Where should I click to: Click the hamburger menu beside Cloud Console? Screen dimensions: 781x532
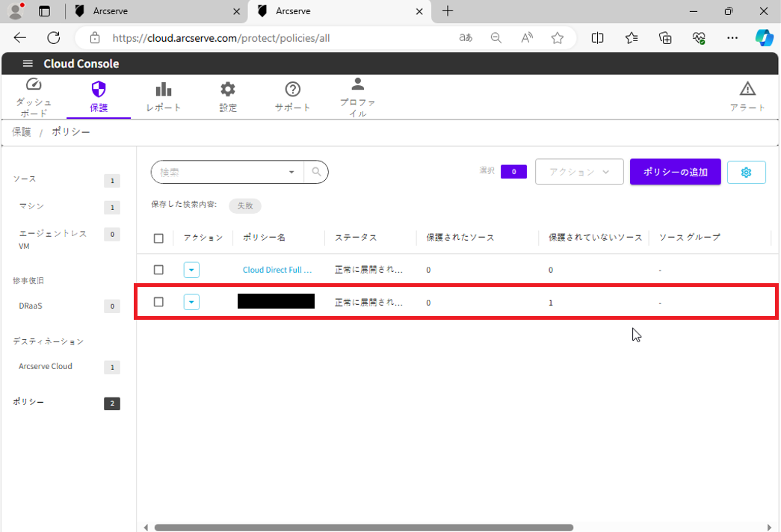pyautogui.click(x=28, y=64)
